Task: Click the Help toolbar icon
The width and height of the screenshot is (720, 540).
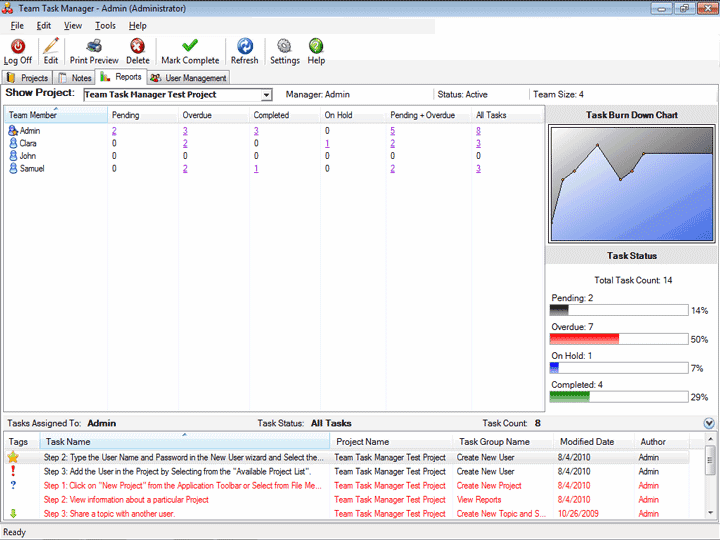Action: pyautogui.click(x=316, y=47)
